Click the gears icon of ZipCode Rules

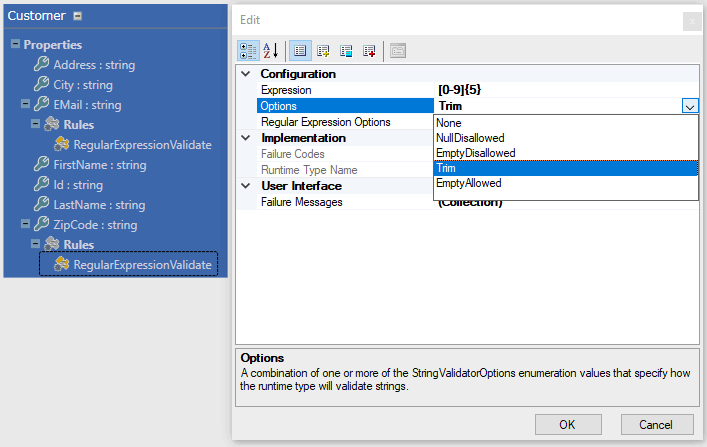51,244
